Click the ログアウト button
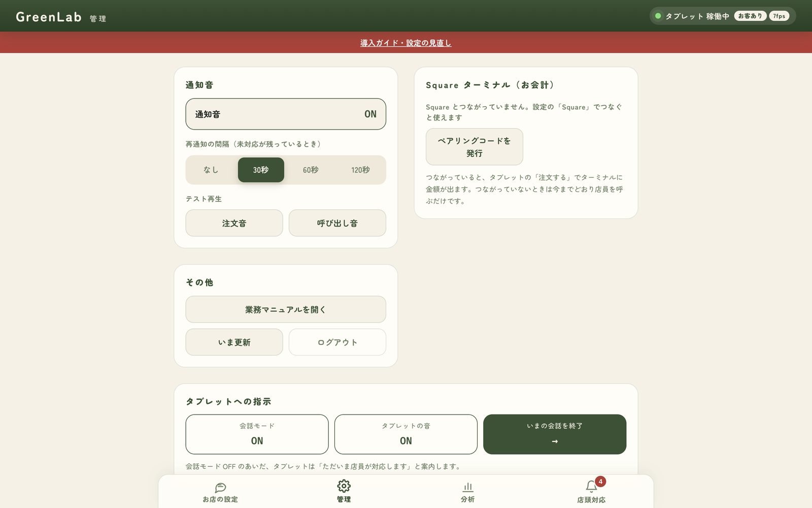 coord(337,342)
